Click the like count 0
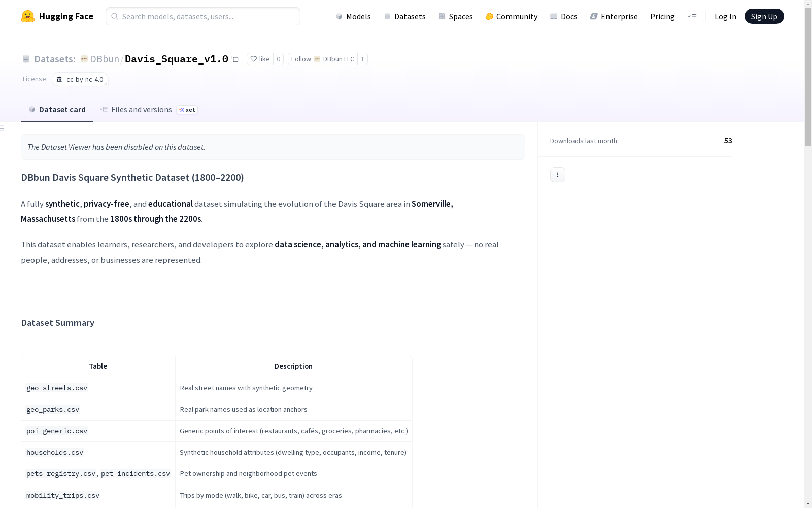 pyautogui.click(x=278, y=59)
